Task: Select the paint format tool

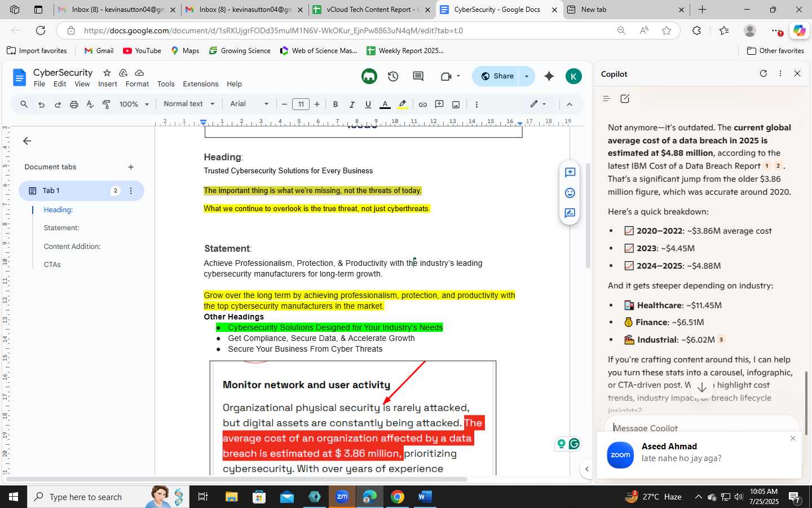Action: 106,104
